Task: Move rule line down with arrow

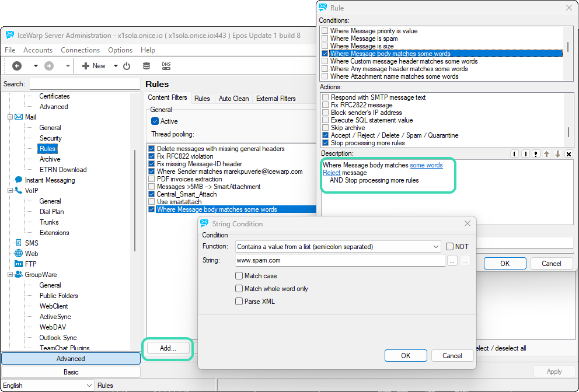Action: tap(557, 154)
